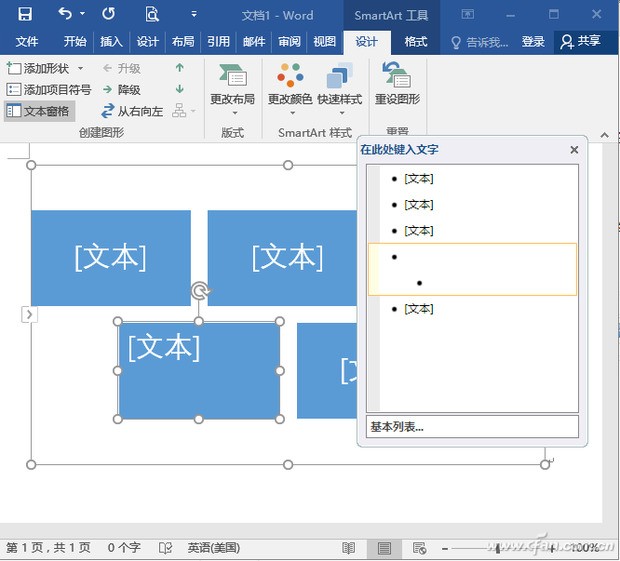The width and height of the screenshot is (620, 561).
Task: Click the zoom slider in status bar
Action: pos(498,548)
